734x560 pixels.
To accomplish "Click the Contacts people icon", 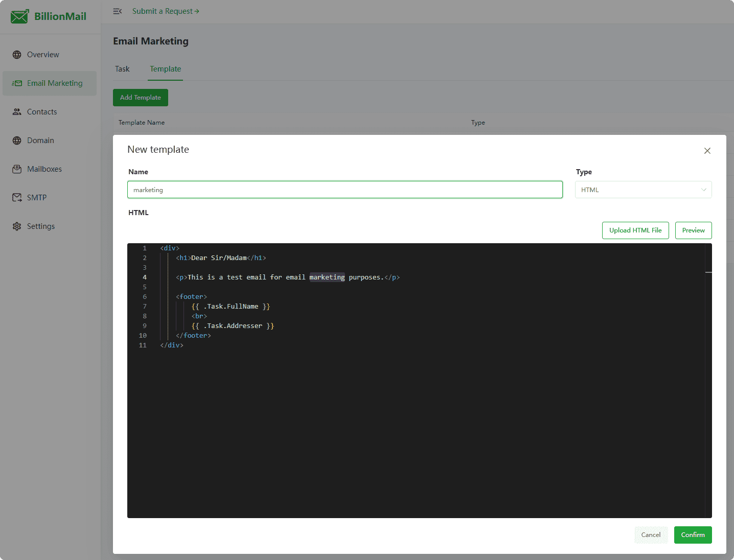I will pos(17,112).
